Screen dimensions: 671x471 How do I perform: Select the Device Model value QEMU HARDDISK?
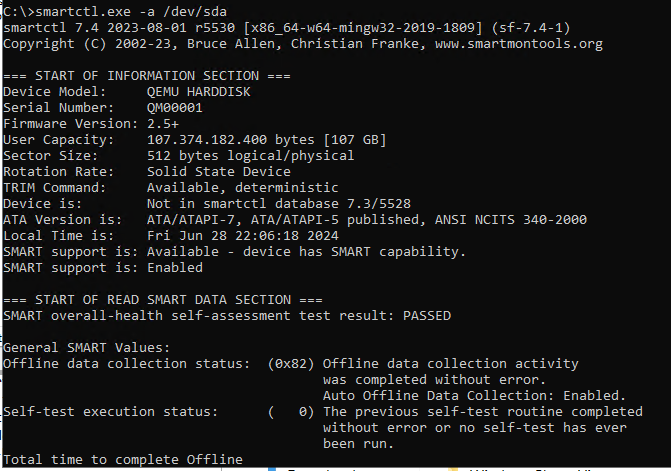[199, 92]
